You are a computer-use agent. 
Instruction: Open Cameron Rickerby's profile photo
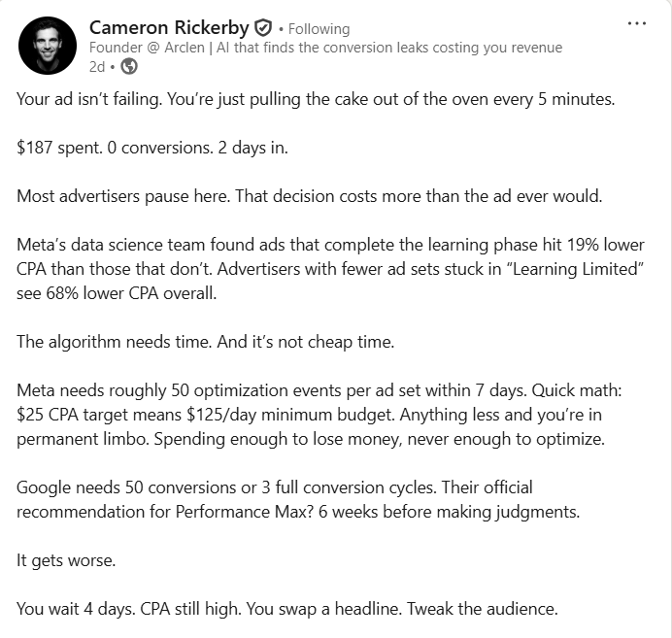coord(47,46)
